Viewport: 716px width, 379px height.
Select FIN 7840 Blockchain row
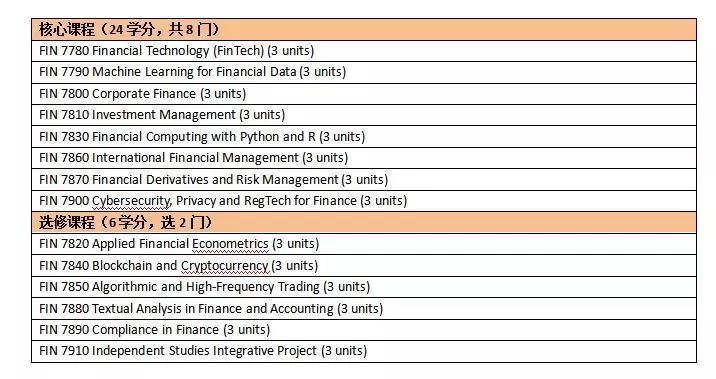point(364,265)
